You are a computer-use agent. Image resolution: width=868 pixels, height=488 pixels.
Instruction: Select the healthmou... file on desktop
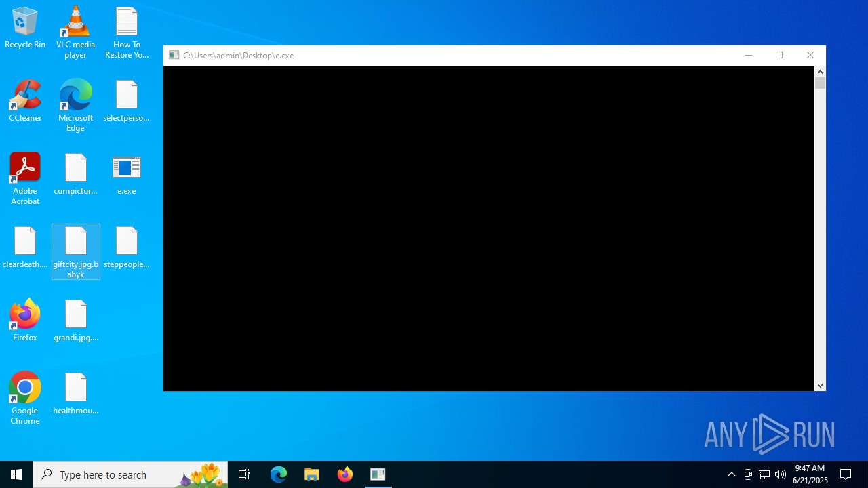[x=75, y=394]
